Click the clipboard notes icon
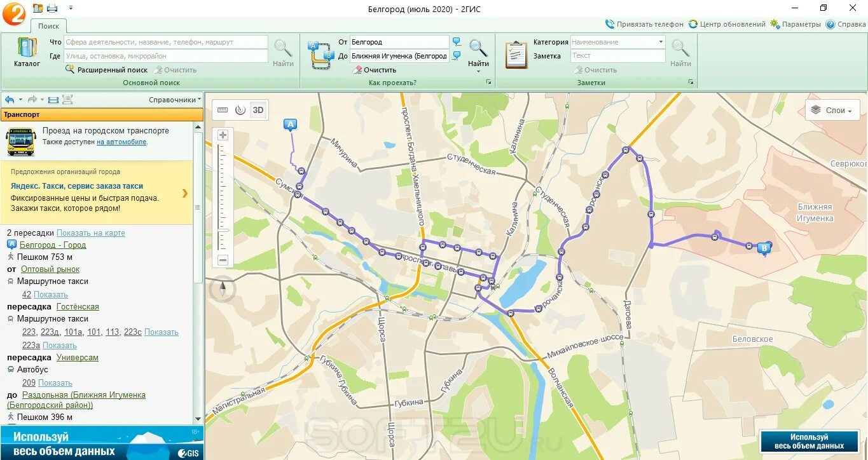The image size is (868, 460). (x=516, y=55)
